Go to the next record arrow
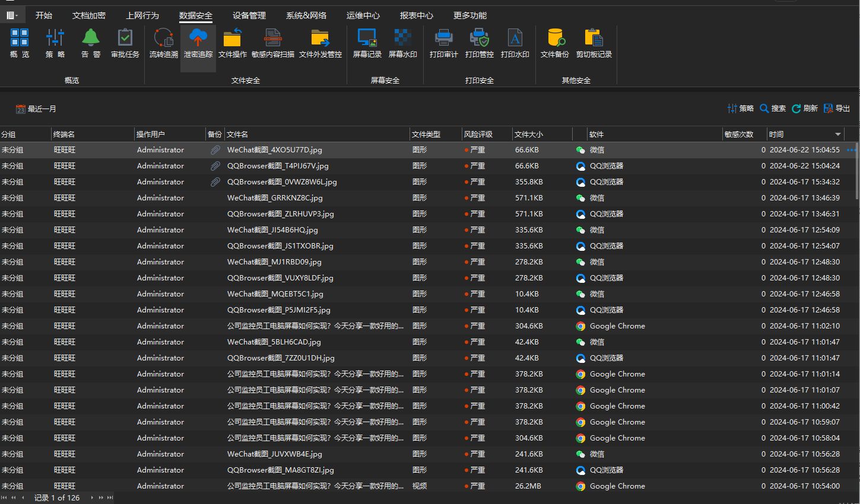The image size is (860, 504). pos(92,497)
